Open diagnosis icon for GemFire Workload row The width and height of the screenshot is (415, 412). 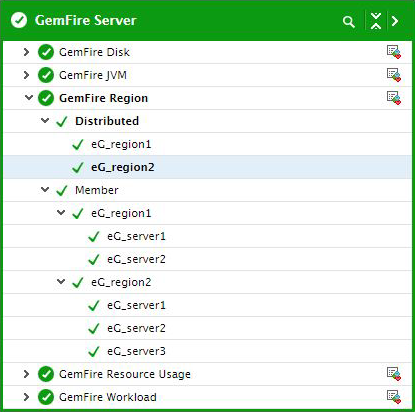coord(394,397)
